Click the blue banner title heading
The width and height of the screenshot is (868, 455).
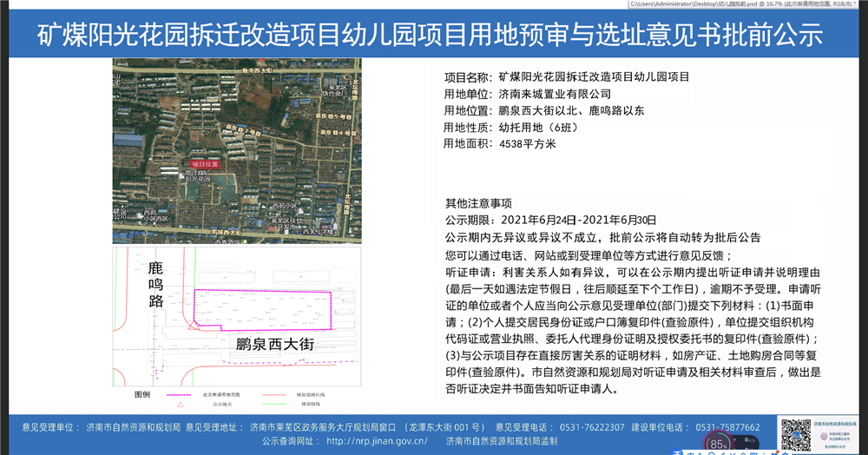[x=431, y=35]
